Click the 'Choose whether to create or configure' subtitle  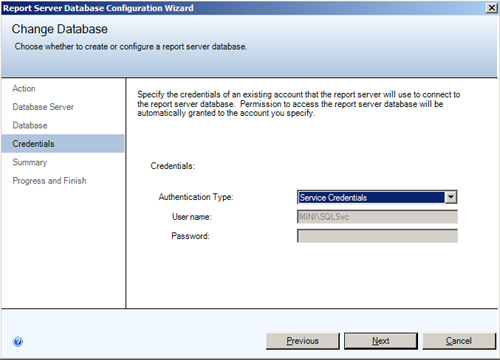click(x=131, y=46)
